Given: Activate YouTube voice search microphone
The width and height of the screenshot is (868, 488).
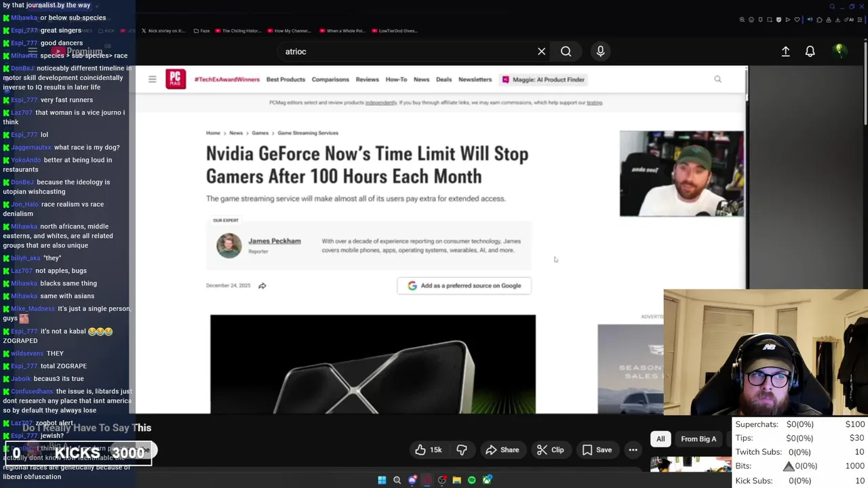Looking at the screenshot, I should (x=600, y=52).
